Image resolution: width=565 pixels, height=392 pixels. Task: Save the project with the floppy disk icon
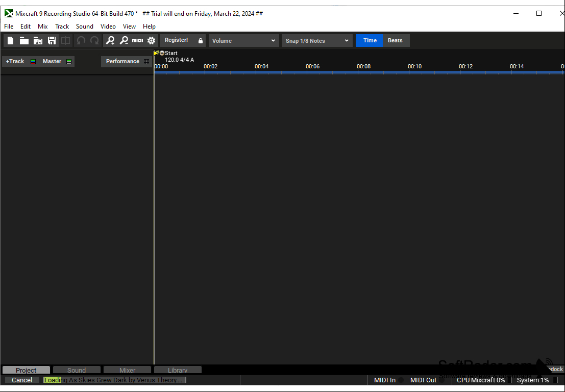pyautogui.click(x=52, y=41)
